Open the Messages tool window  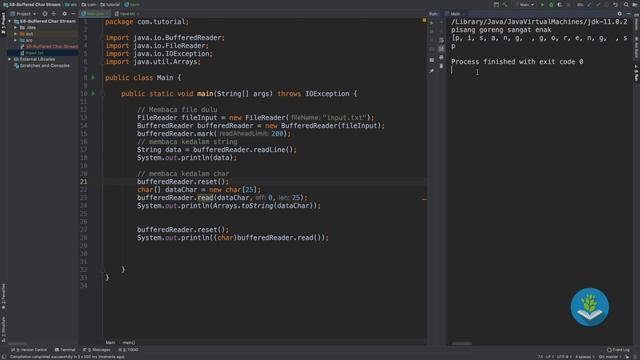97,350
